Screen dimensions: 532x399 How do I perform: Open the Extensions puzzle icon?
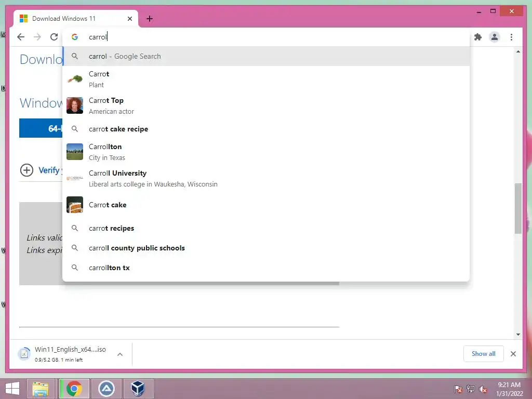478,37
